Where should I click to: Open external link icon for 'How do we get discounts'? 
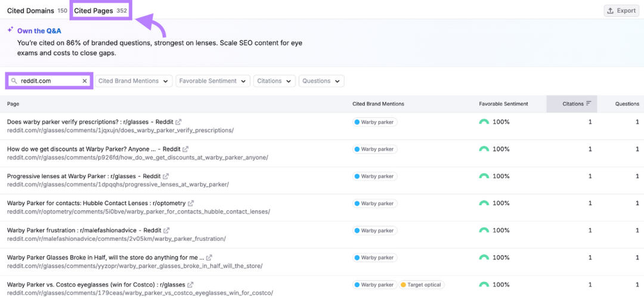(185, 149)
